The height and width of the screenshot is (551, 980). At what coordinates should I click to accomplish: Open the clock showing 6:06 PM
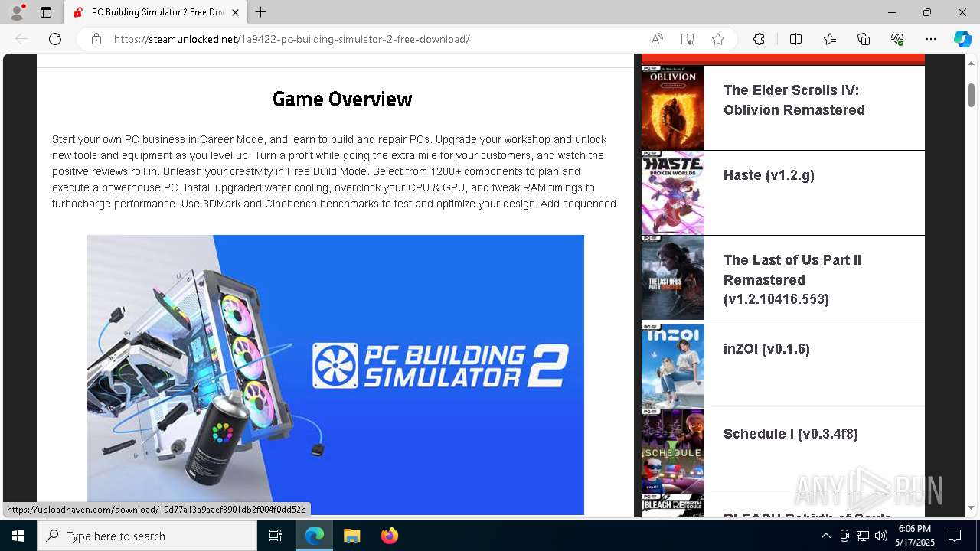tap(915, 536)
